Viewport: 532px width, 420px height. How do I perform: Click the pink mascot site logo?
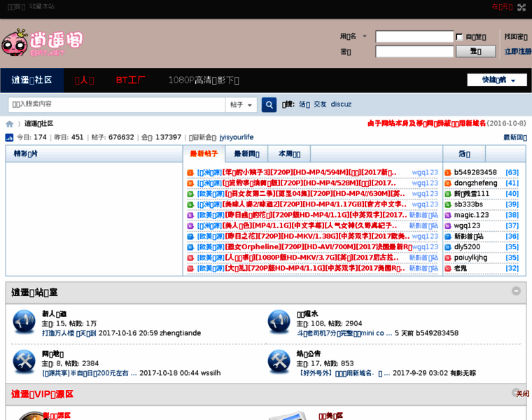42,43
